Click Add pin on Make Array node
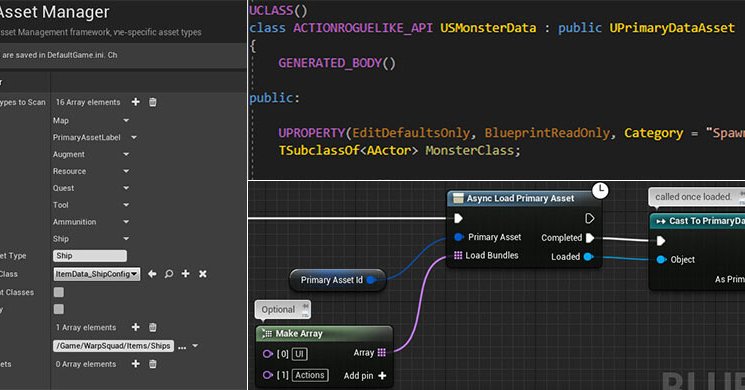This screenshot has height=390, width=745. tap(365, 376)
